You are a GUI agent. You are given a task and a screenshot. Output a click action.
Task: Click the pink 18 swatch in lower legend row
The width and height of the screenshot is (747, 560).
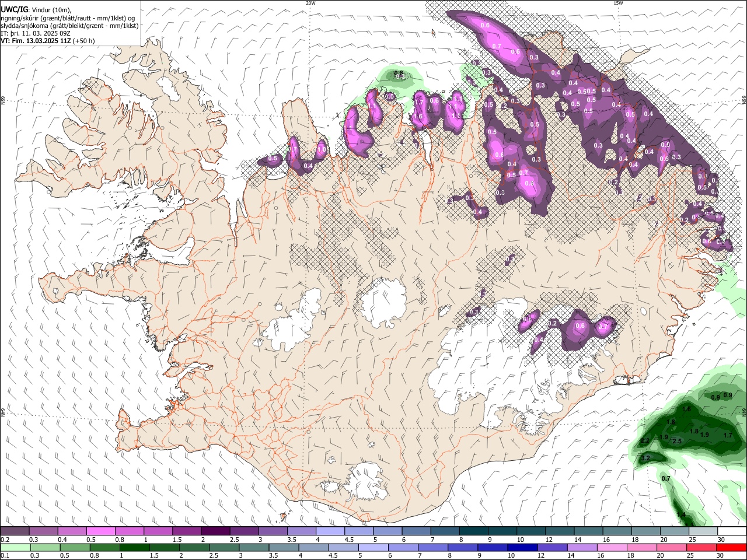(642, 547)
